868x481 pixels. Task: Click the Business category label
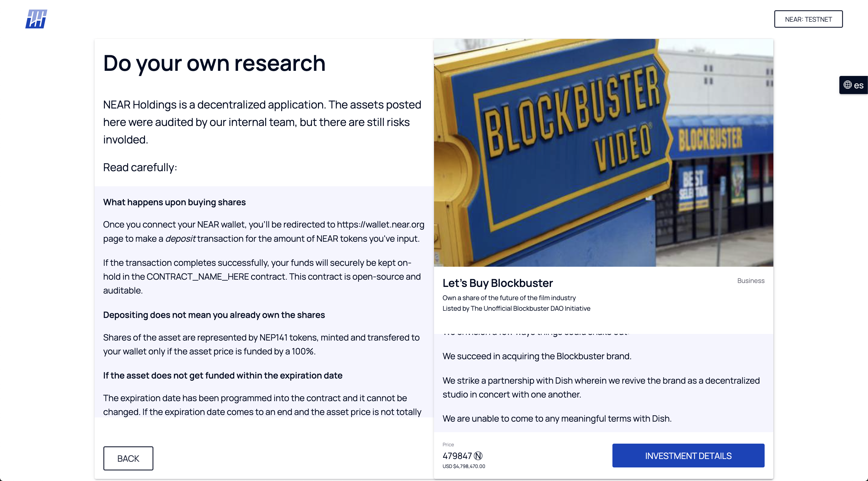click(750, 281)
